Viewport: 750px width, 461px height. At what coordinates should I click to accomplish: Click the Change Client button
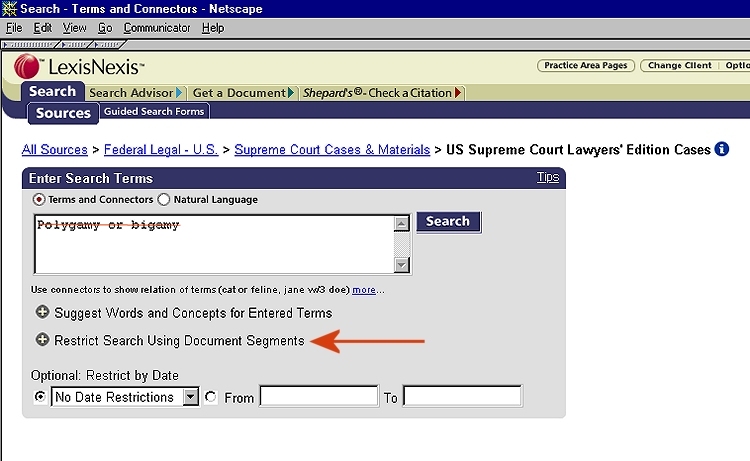(679, 66)
